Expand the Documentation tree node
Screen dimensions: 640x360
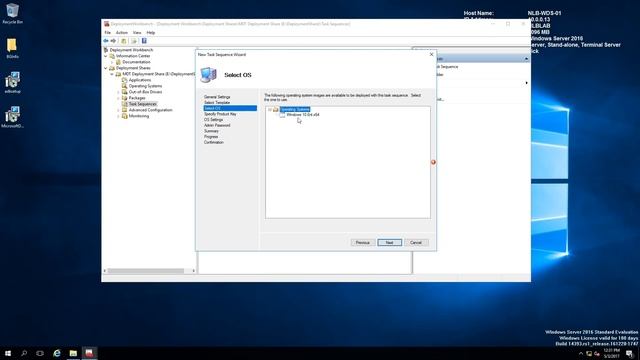pos(112,62)
